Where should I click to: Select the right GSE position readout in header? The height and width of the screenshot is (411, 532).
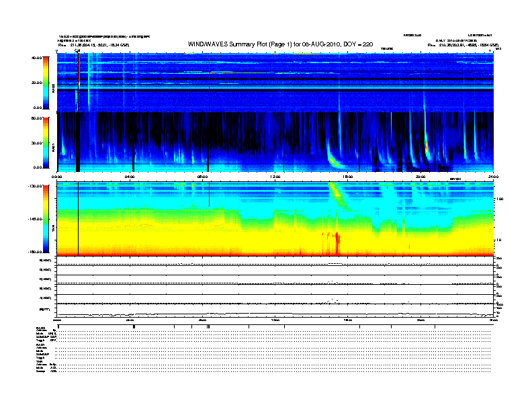[463, 45]
